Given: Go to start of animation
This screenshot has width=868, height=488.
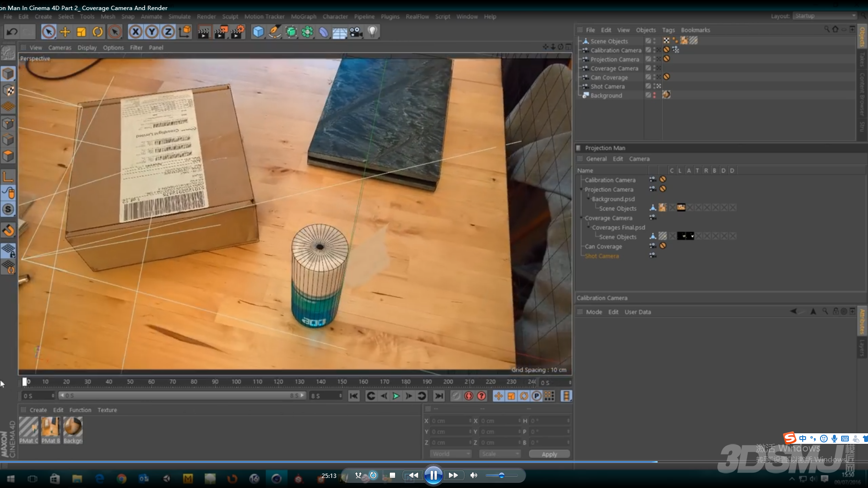Looking at the screenshot, I should [354, 396].
